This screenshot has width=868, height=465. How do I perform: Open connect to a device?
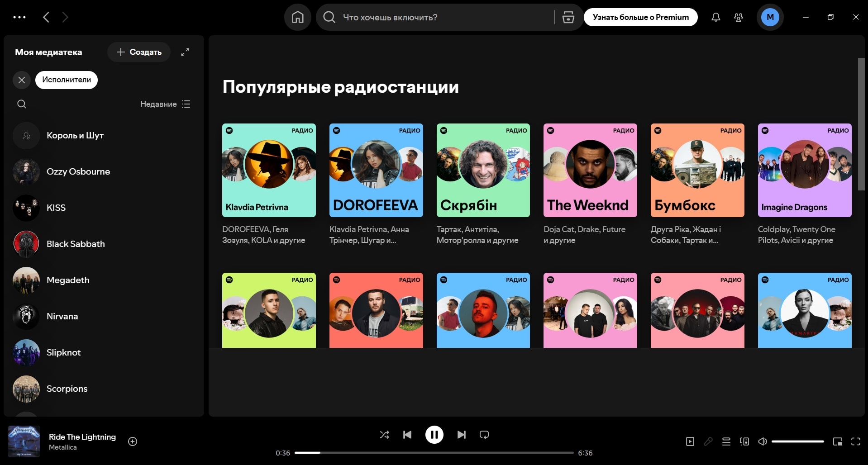(744, 441)
